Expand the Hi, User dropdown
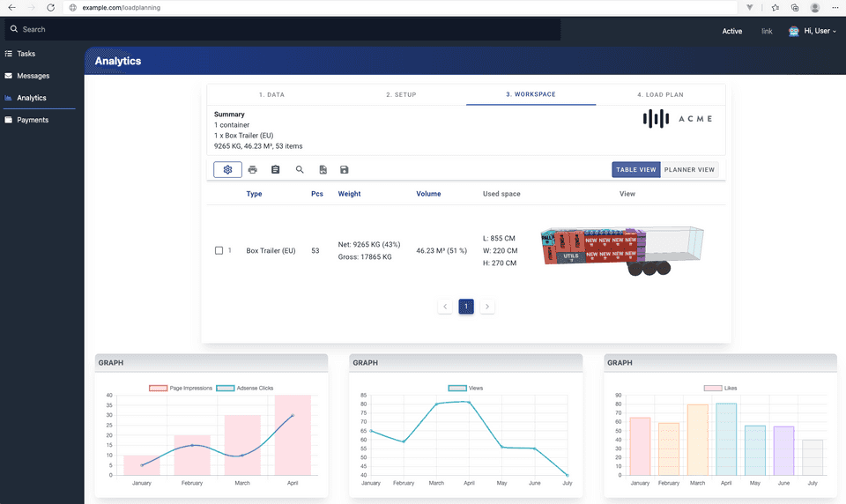The width and height of the screenshot is (846, 504). point(820,32)
